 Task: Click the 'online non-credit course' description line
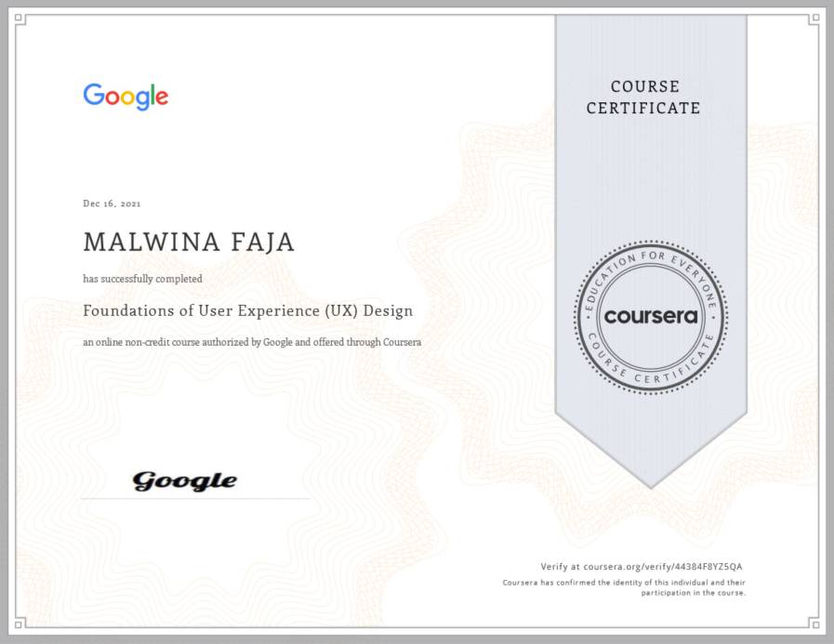tap(252, 342)
